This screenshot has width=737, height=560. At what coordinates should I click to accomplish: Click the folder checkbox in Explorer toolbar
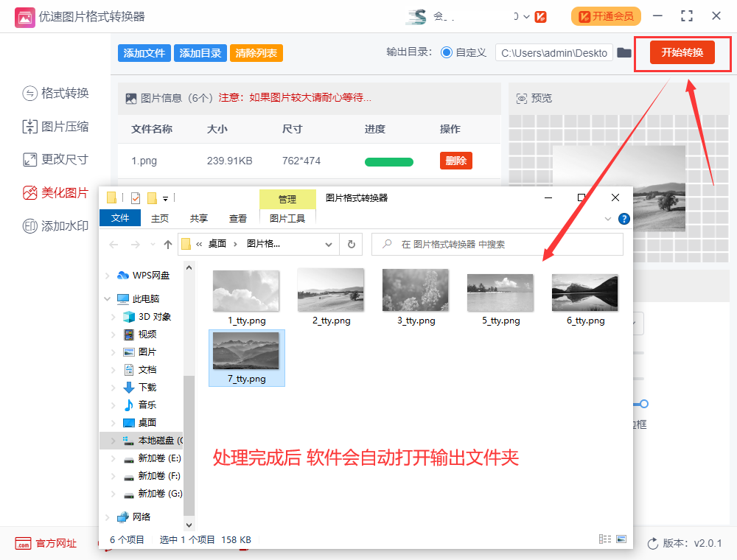[x=135, y=198]
